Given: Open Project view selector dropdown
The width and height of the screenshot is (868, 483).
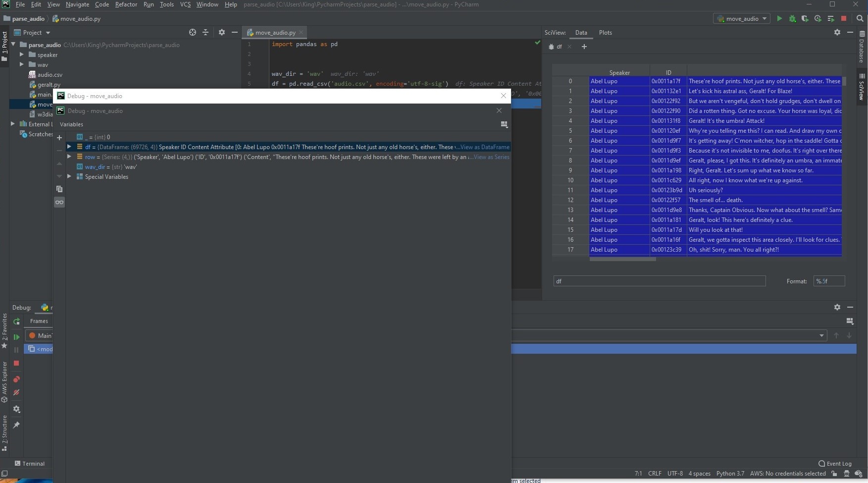Looking at the screenshot, I should [x=33, y=32].
